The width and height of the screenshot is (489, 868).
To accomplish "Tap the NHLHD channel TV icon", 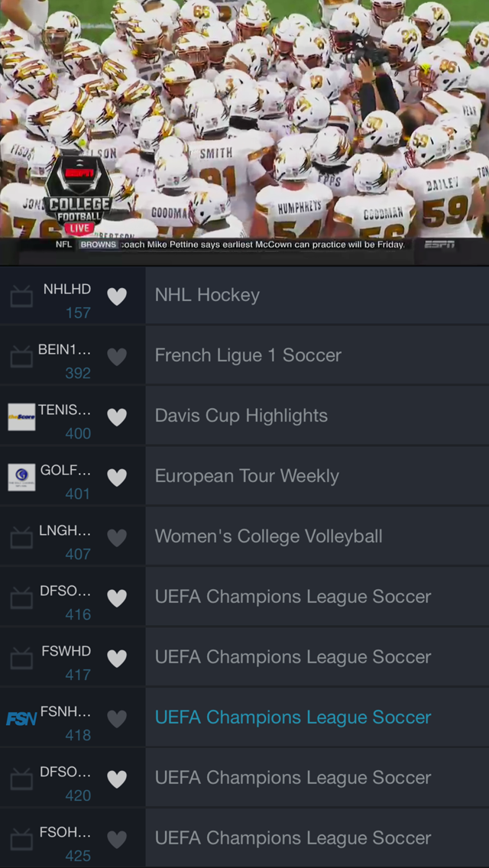I will click(x=21, y=296).
